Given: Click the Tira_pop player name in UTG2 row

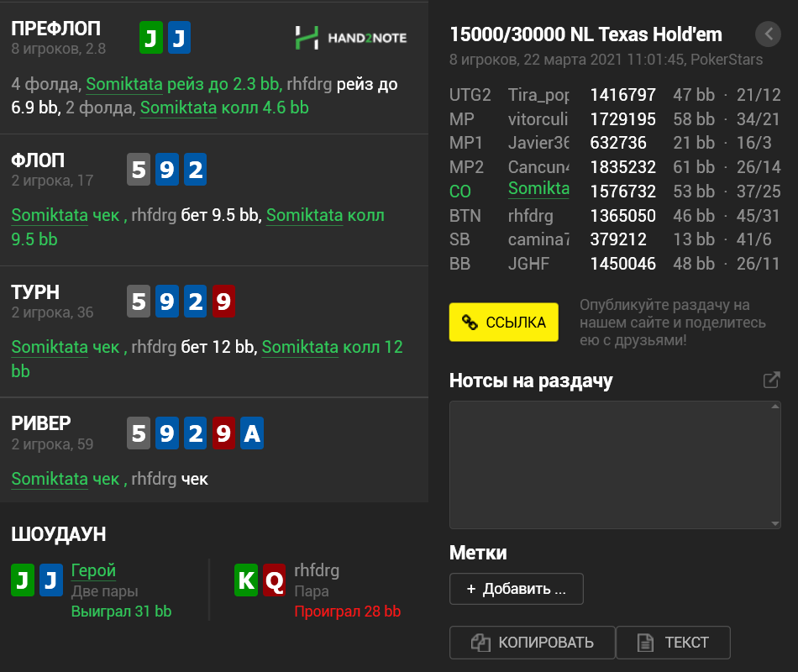Looking at the screenshot, I should coord(538,95).
